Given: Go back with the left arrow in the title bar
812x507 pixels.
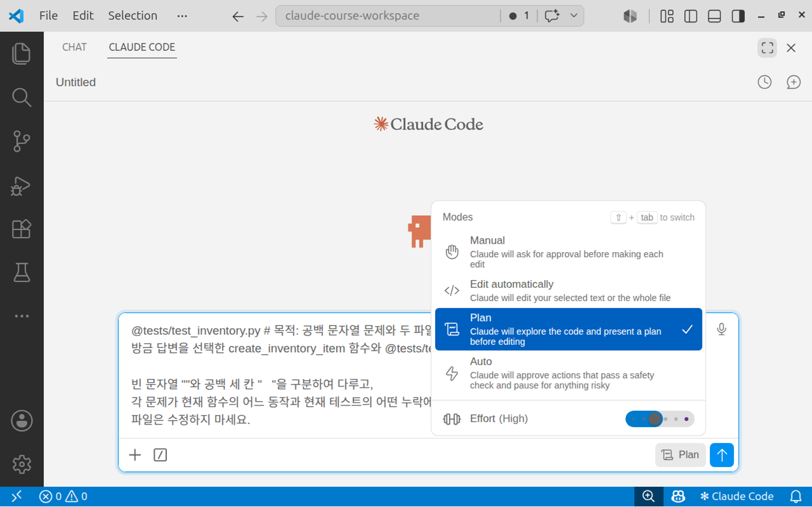Looking at the screenshot, I should click(x=238, y=16).
